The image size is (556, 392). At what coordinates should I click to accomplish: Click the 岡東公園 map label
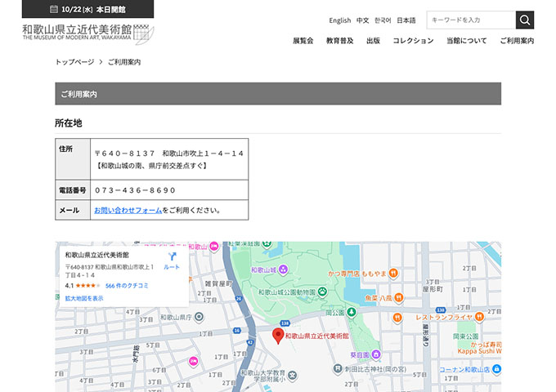[465, 336]
